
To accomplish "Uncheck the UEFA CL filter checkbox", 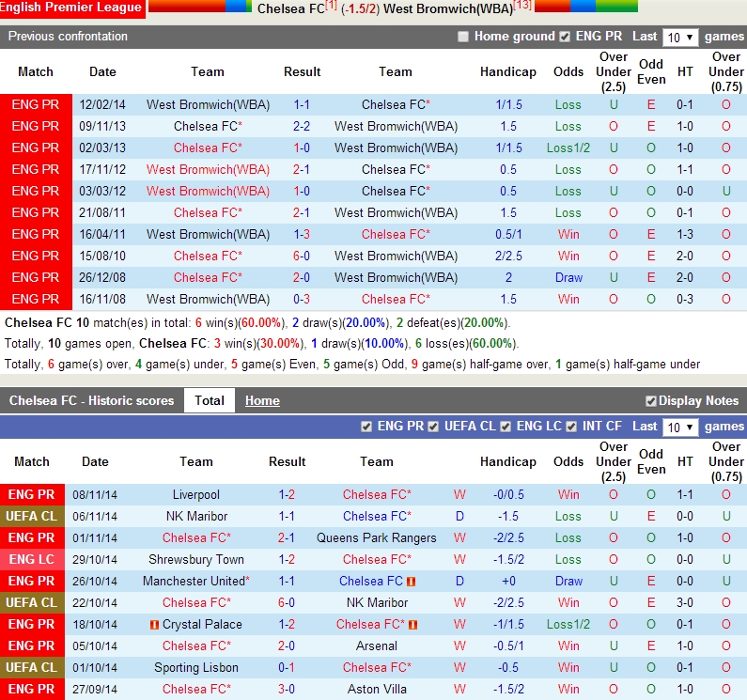I will tap(433, 427).
